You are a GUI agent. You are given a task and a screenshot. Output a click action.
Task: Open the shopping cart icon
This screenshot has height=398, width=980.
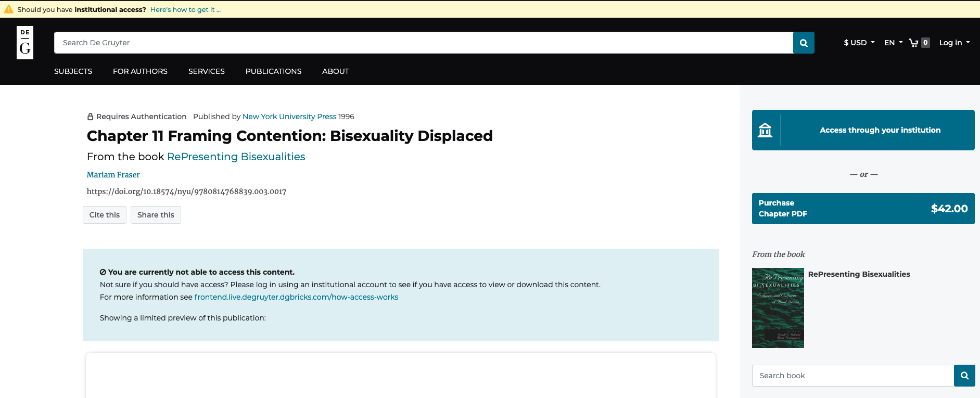[x=913, y=43]
